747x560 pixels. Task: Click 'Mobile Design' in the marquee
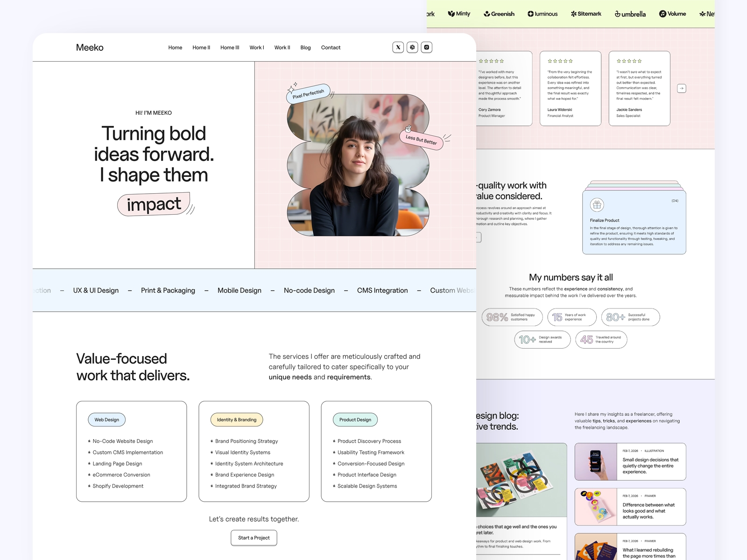pyautogui.click(x=240, y=290)
